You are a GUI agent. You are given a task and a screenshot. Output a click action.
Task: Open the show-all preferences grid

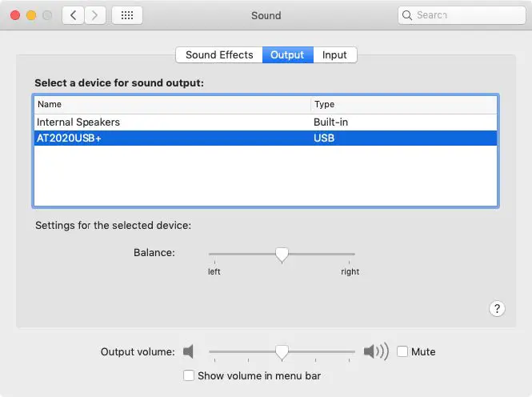127,15
